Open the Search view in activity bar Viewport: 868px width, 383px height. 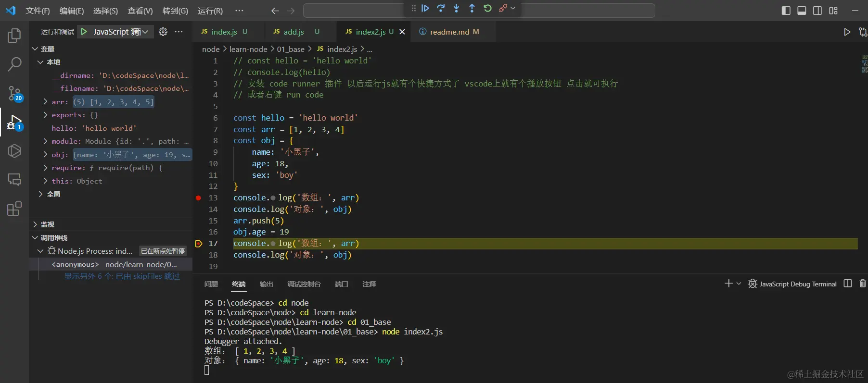tap(14, 64)
